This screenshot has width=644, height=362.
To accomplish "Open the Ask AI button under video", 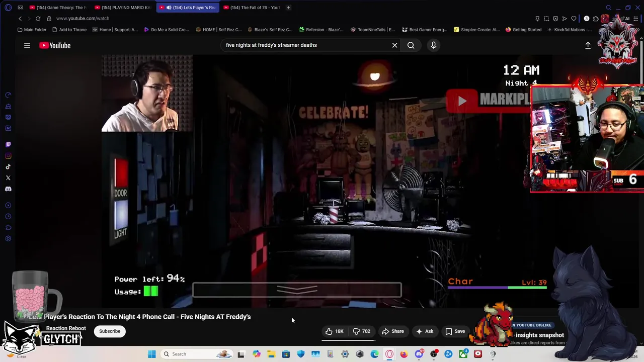I will (425, 331).
